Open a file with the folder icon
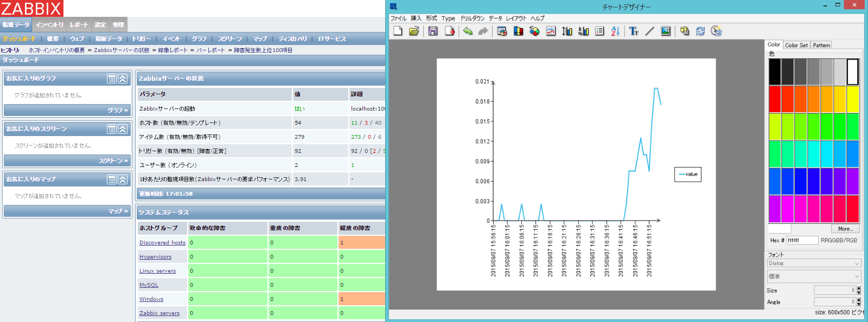The image size is (868, 322). [414, 31]
